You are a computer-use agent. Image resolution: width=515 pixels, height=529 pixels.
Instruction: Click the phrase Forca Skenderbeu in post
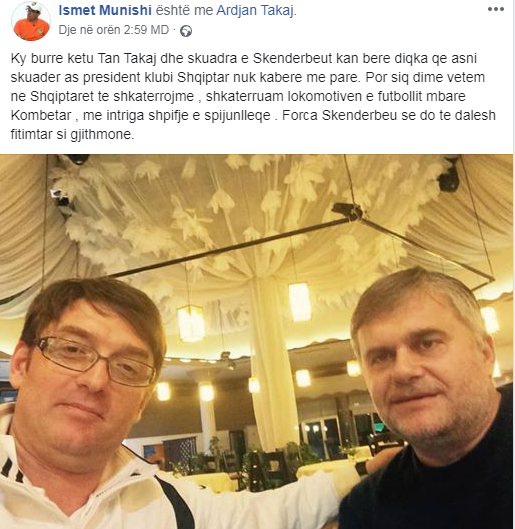340,115
